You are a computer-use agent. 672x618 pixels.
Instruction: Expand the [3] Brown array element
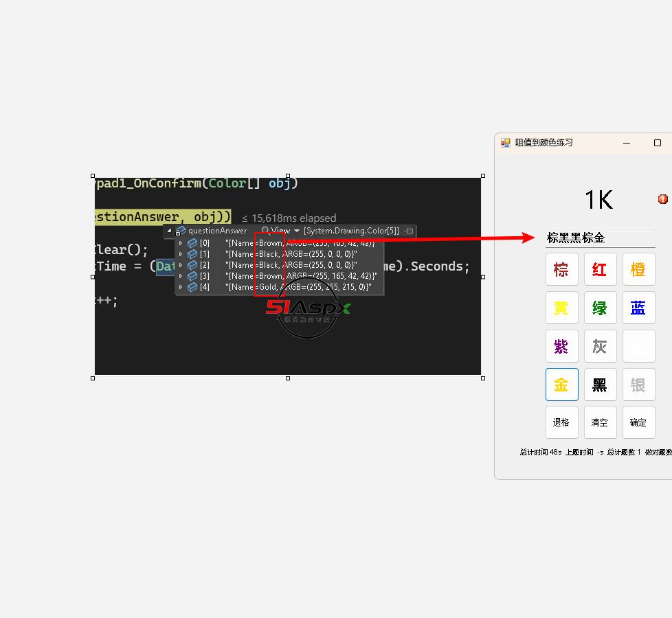pyautogui.click(x=181, y=276)
